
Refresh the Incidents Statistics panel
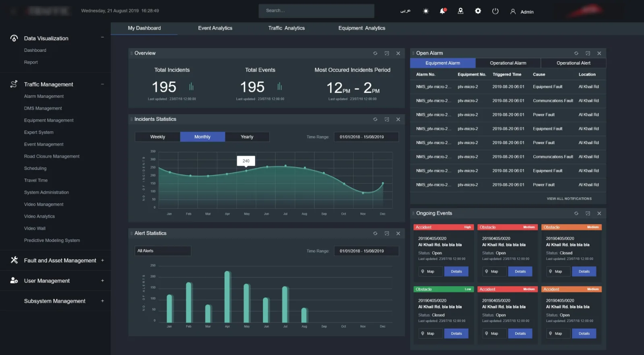coord(375,119)
